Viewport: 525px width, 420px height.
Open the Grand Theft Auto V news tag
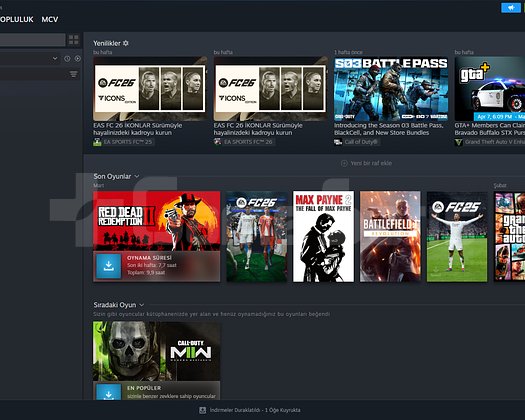point(490,142)
